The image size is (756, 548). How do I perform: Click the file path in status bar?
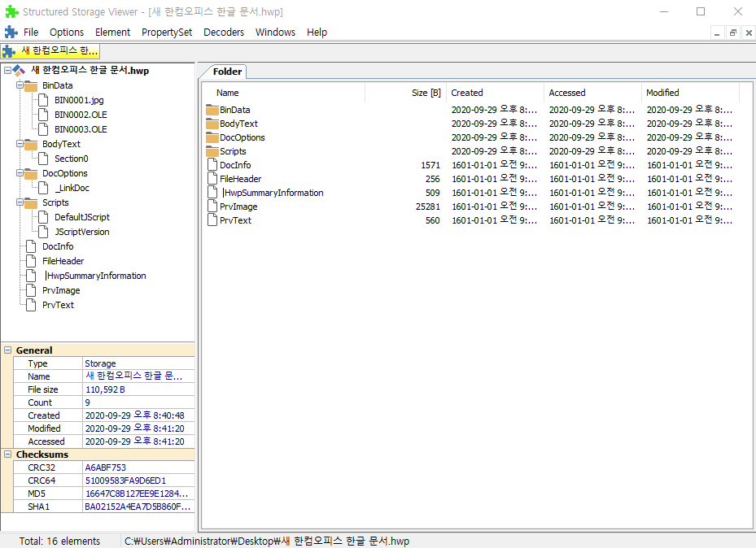point(267,541)
